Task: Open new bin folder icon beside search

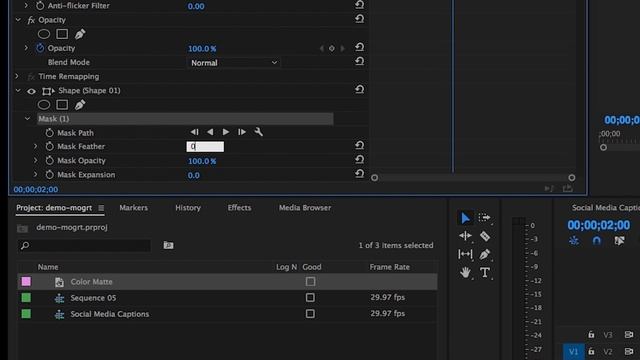Action: (168, 245)
